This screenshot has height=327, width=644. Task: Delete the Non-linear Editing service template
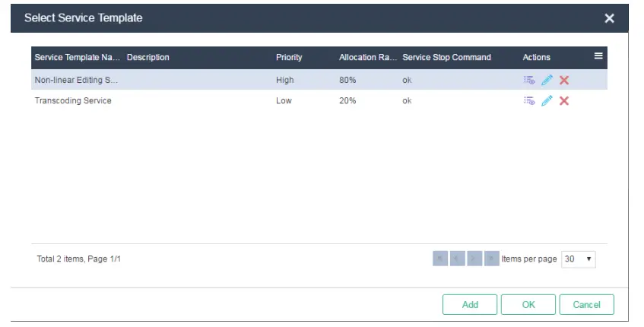point(564,80)
